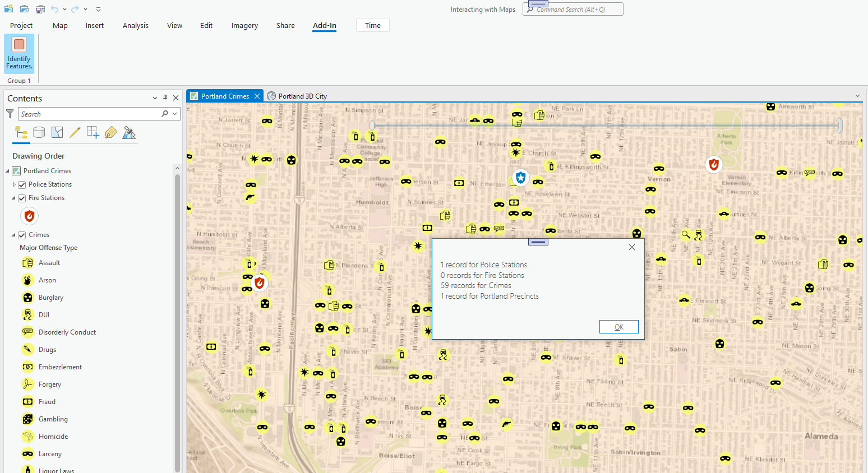Image resolution: width=868 pixels, height=473 pixels.
Task: Click the Fire Stations shield symbol in legend
Action: click(29, 216)
